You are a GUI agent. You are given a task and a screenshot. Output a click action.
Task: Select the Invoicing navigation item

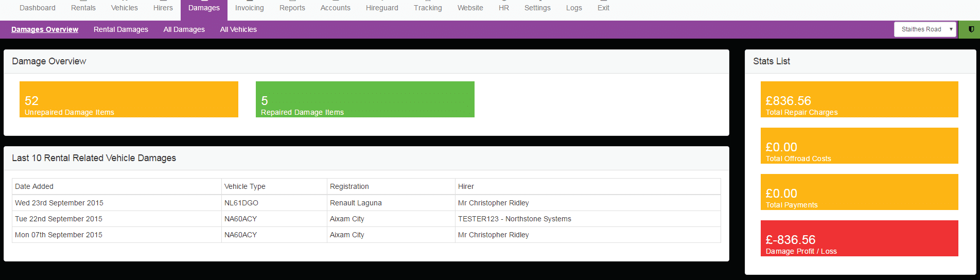click(249, 8)
